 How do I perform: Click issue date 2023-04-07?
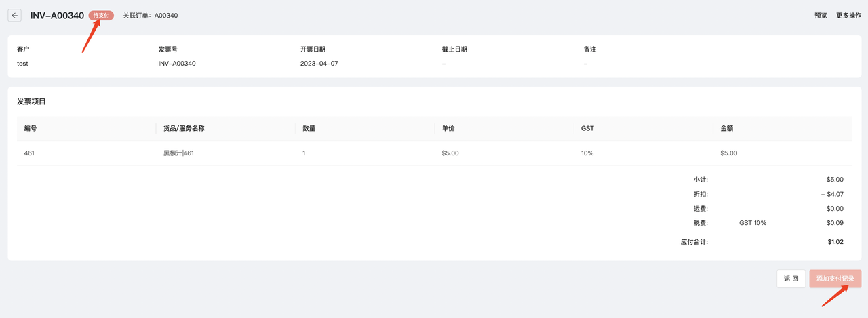coord(319,64)
